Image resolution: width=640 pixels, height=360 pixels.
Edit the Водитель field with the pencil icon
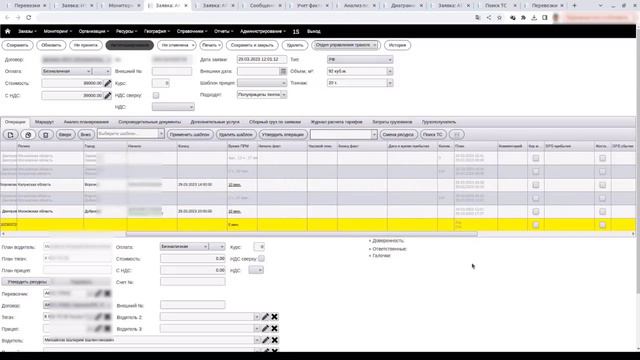265,340
